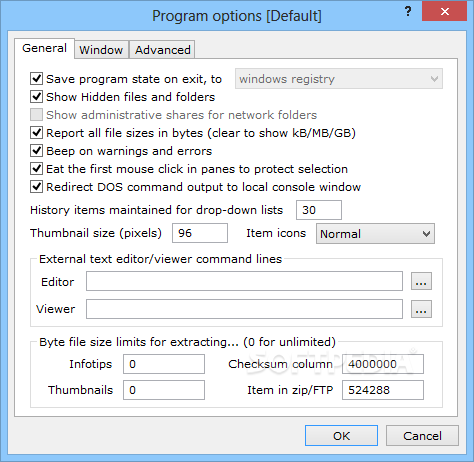This screenshot has height=462, width=474.
Task: Uncheck Eat the first mouse click option
Action: tap(36, 169)
